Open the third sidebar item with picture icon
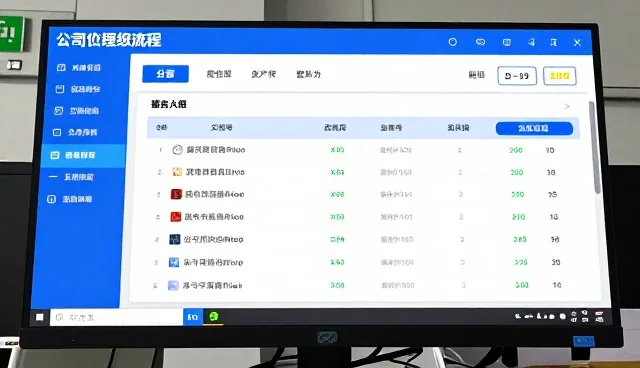Image resolution: width=640 pixels, height=368 pixels. coord(77,111)
